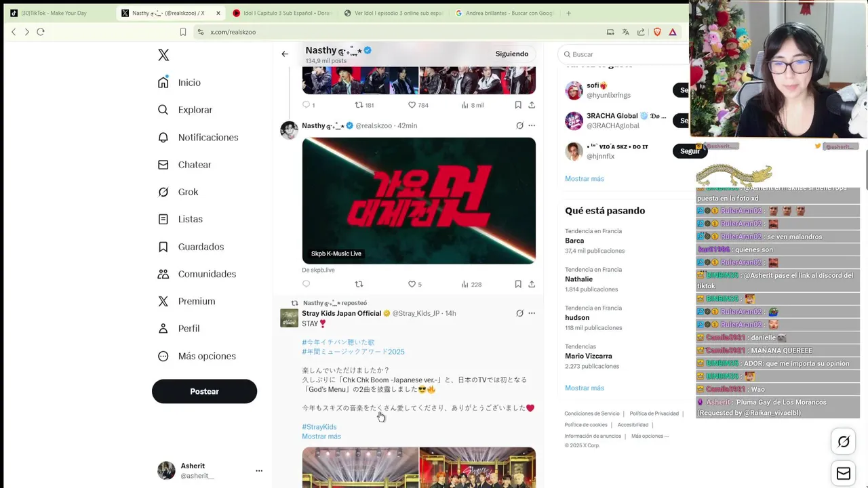Click the x.com/realskzoo address bar
The width and height of the screenshot is (868, 488).
[x=233, y=32]
